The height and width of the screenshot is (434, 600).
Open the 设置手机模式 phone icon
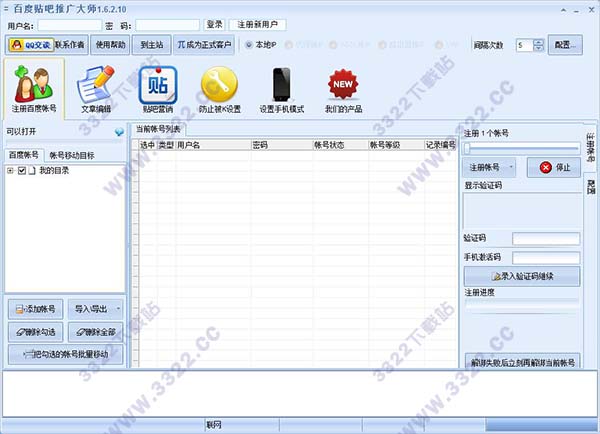tap(282, 89)
